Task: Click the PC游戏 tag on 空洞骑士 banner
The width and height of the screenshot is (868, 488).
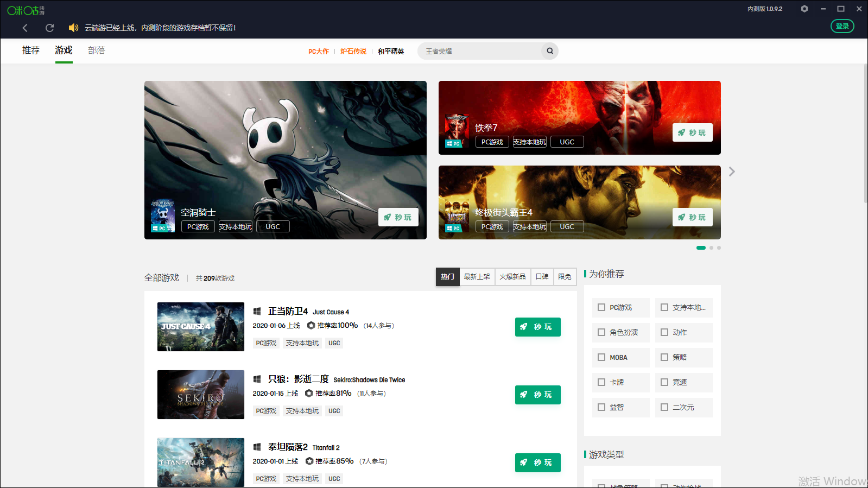Action: coord(198,226)
